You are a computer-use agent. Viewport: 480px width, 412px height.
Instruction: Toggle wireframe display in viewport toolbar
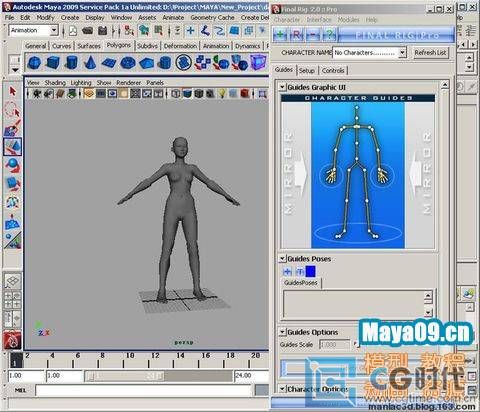click(176, 94)
